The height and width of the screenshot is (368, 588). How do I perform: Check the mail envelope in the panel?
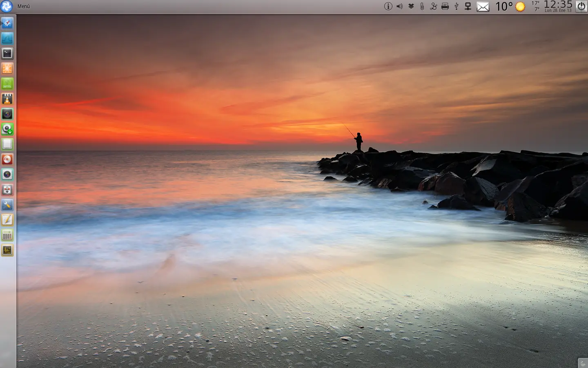pos(483,7)
